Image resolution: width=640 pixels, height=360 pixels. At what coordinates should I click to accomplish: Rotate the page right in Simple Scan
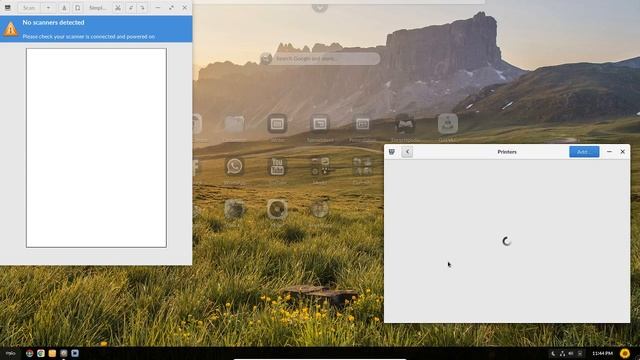coord(142,8)
